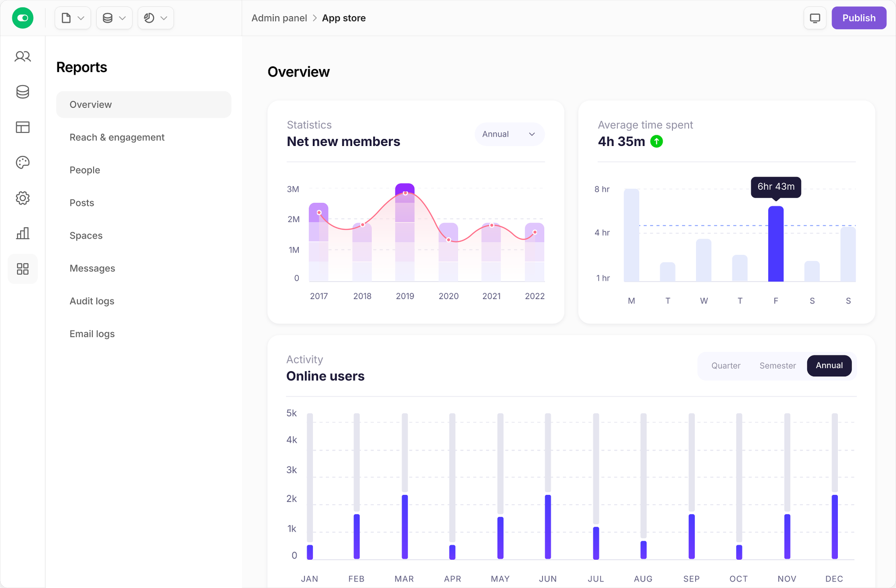Open the Annual period dropdown
Screen dimensions: 896x588
pyautogui.click(x=509, y=134)
